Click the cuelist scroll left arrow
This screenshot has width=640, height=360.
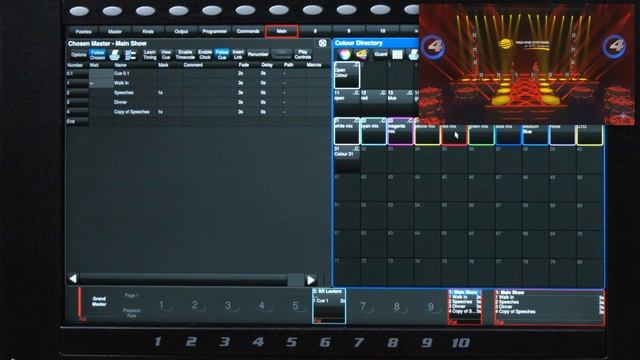73,279
